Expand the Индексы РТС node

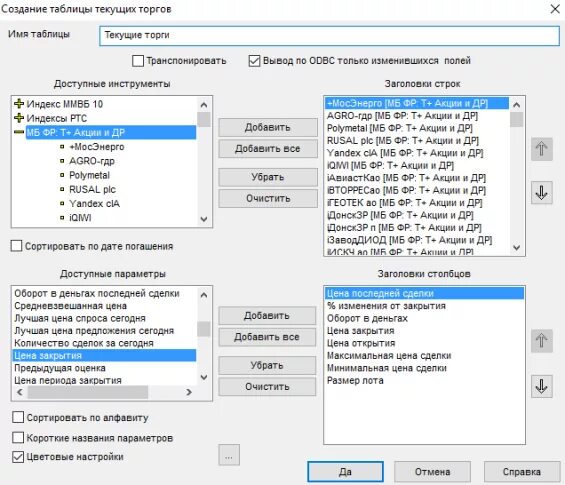[19, 118]
